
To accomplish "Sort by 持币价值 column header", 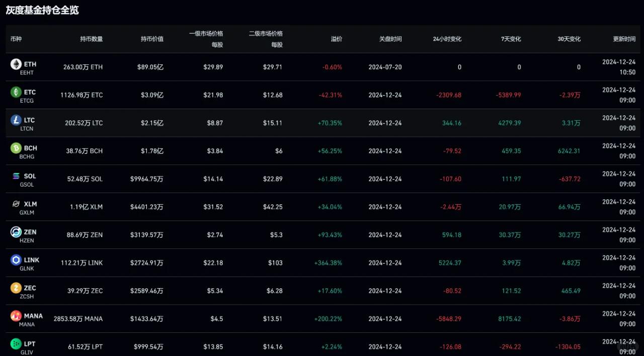I will (152, 39).
